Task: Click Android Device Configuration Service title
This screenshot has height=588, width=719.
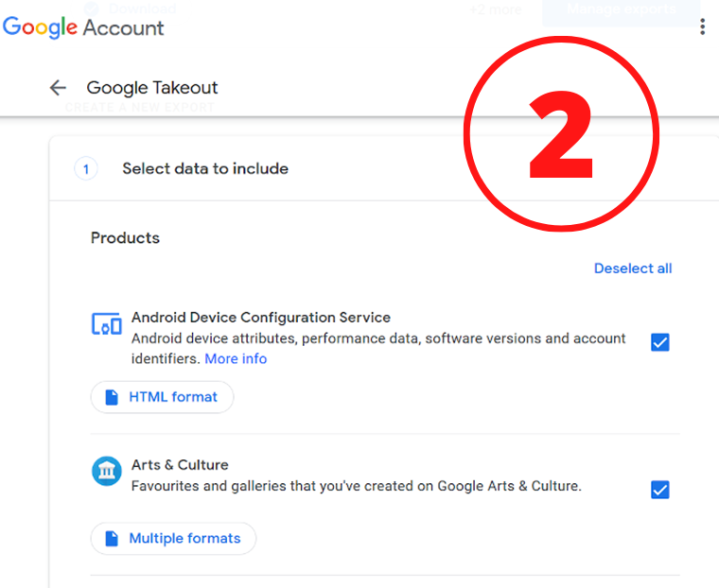Action: pos(261,317)
